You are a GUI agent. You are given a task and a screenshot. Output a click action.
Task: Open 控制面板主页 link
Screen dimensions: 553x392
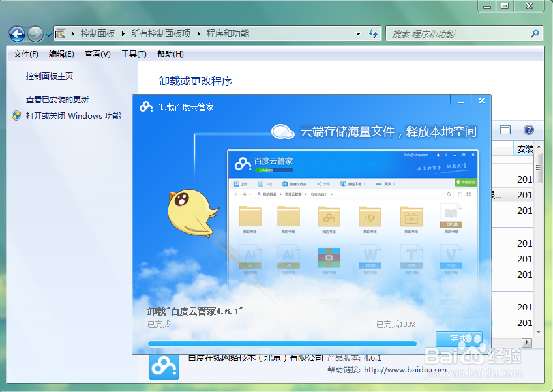pyautogui.click(x=50, y=76)
